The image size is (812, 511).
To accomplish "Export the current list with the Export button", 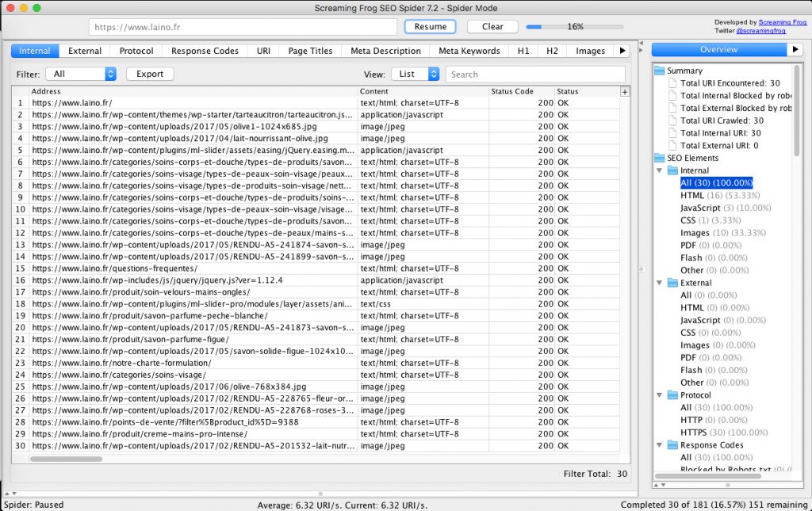I will (x=150, y=74).
